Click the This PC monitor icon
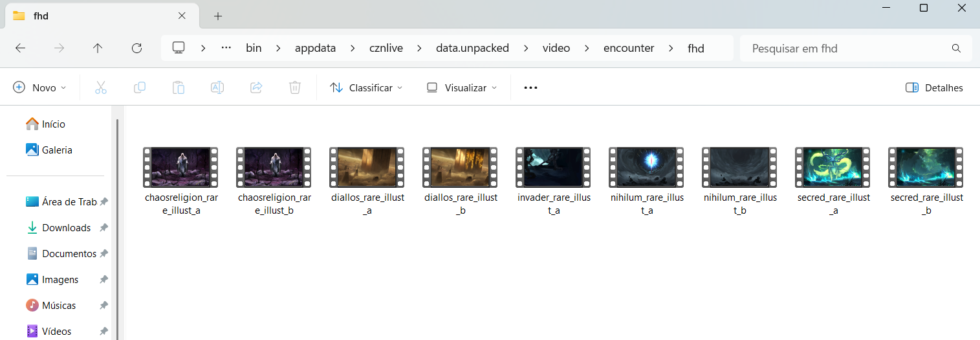The width and height of the screenshot is (980, 340). pyautogui.click(x=179, y=48)
